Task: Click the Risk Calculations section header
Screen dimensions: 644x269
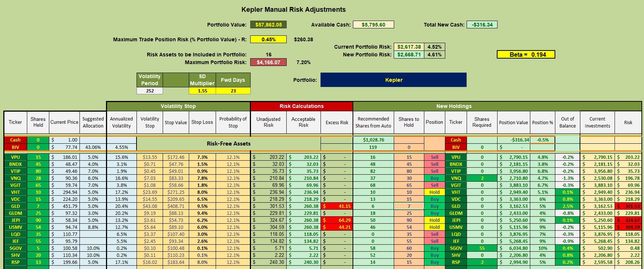Action: tap(301, 106)
